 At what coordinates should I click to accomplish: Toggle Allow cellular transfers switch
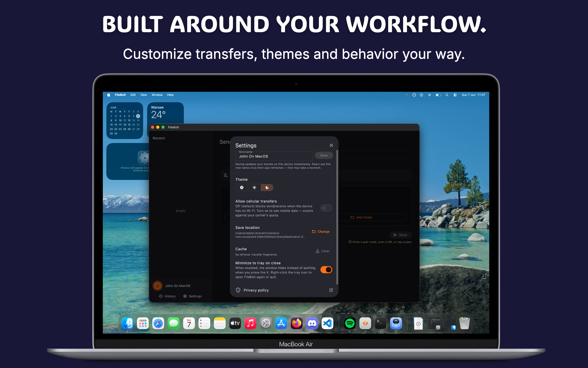pyautogui.click(x=326, y=208)
